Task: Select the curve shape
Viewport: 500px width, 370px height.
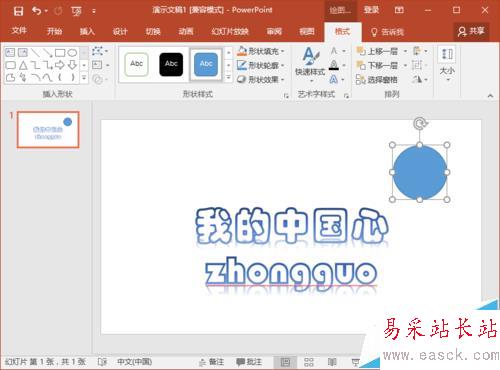Action: click(x=47, y=78)
